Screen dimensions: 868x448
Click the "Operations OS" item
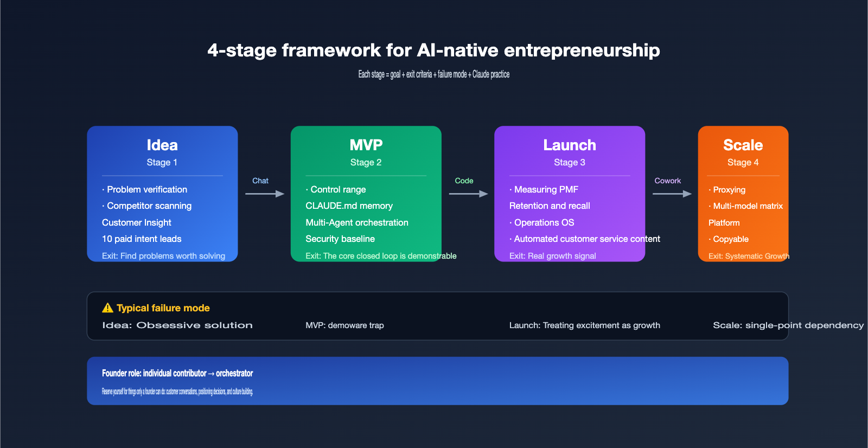[544, 222]
